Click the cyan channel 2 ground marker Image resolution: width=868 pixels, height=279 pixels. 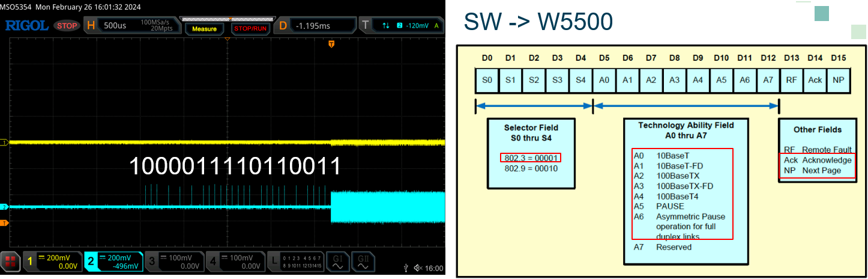pyautogui.click(x=4, y=207)
